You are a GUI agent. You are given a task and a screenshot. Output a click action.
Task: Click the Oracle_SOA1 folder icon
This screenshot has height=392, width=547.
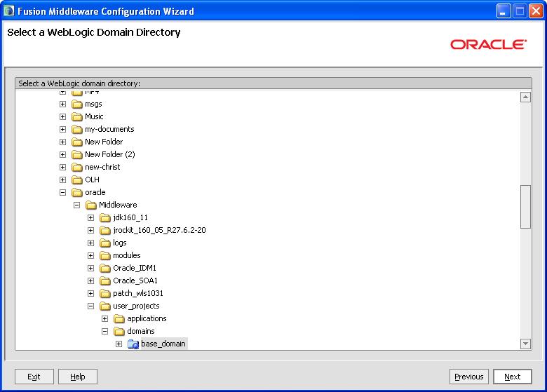pos(104,281)
